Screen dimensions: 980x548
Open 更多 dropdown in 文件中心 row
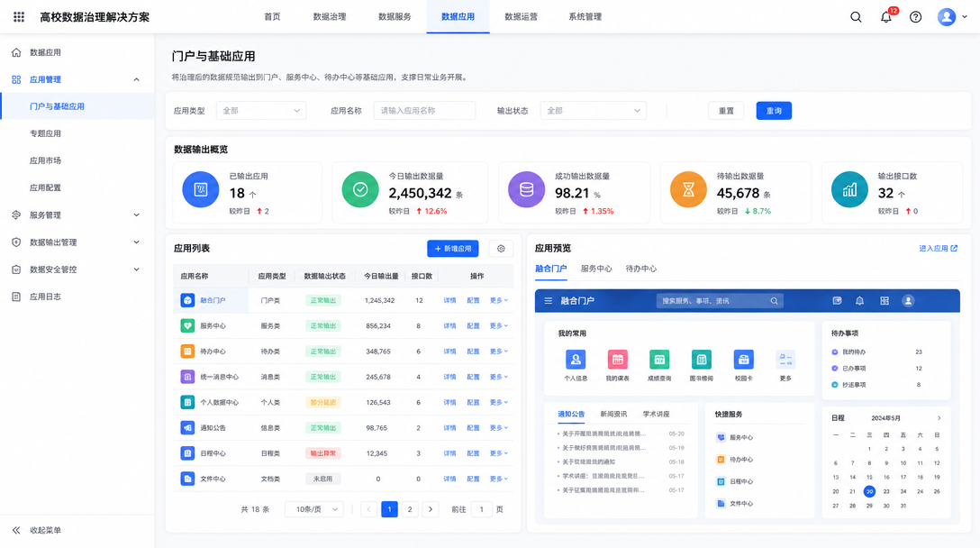click(499, 479)
